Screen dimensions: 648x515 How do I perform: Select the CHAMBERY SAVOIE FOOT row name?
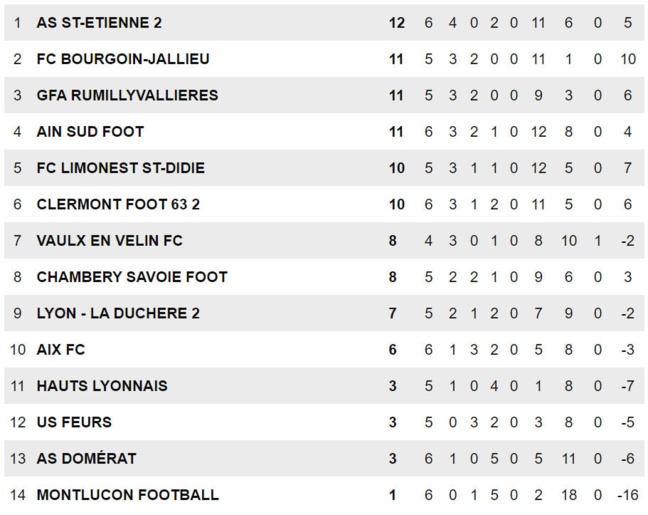point(132,277)
